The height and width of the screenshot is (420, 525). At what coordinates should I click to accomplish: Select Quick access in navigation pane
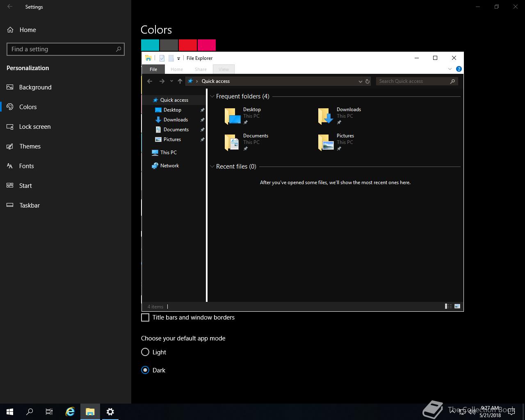(x=174, y=100)
